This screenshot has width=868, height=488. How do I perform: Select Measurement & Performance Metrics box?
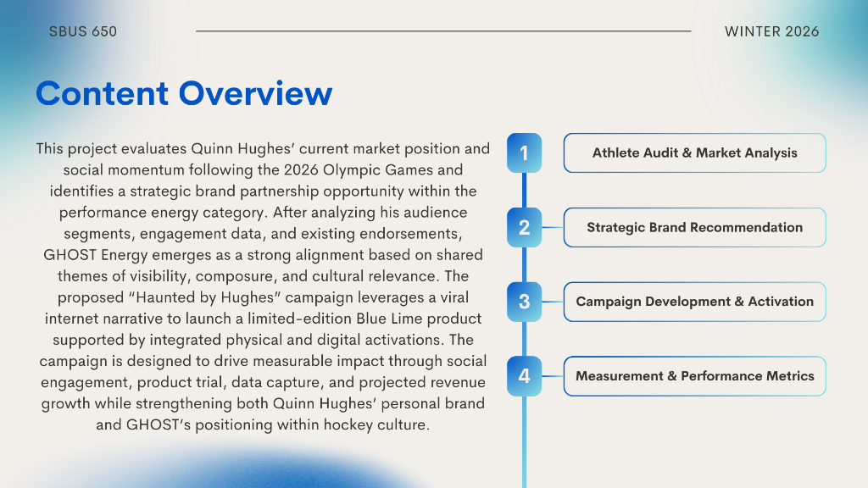click(695, 376)
